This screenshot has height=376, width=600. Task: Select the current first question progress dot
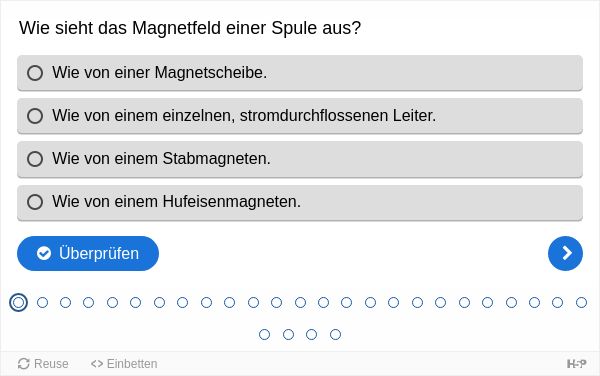click(18, 303)
